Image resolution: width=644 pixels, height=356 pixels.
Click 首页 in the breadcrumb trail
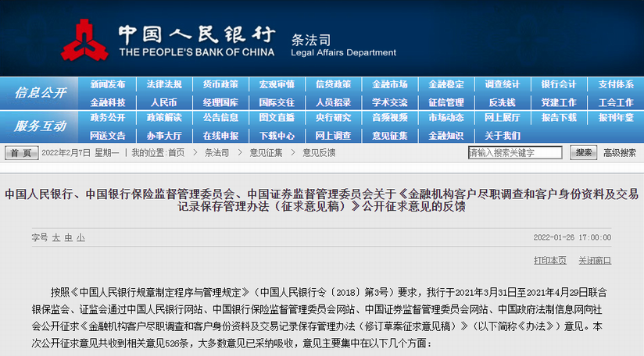(176, 153)
